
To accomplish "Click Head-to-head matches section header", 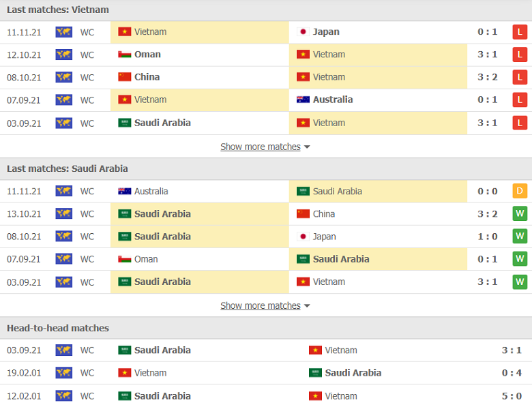I will point(58,328).
